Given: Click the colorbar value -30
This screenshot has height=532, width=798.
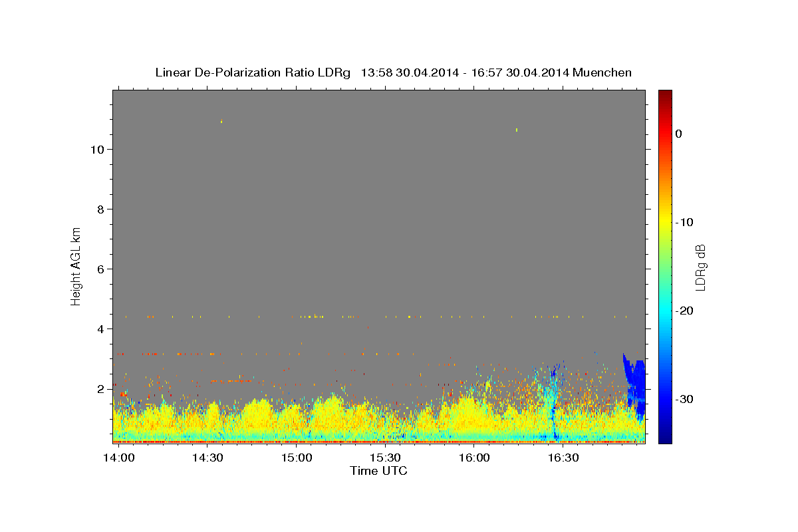Looking at the screenshot, I should pos(685,399).
